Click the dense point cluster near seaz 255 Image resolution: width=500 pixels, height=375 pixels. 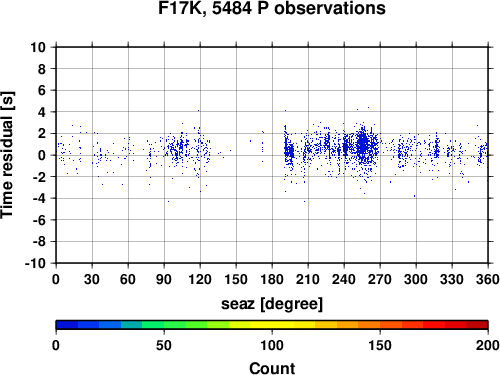pos(362,144)
